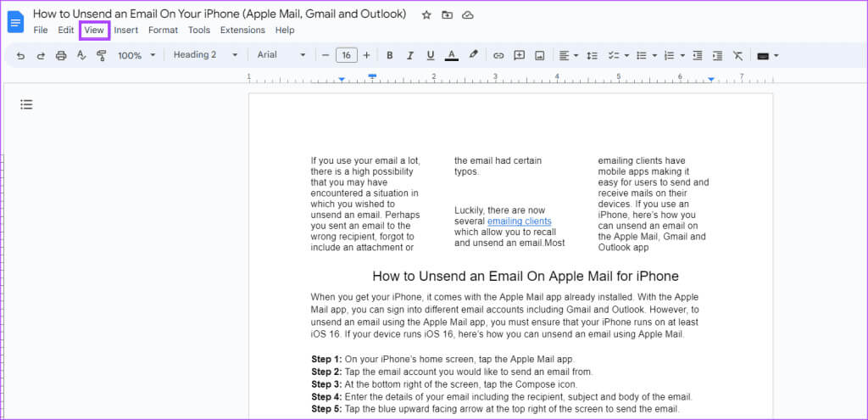Click the Move to folder icon
The width and height of the screenshot is (868, 420).
click(x=447, y=15)
